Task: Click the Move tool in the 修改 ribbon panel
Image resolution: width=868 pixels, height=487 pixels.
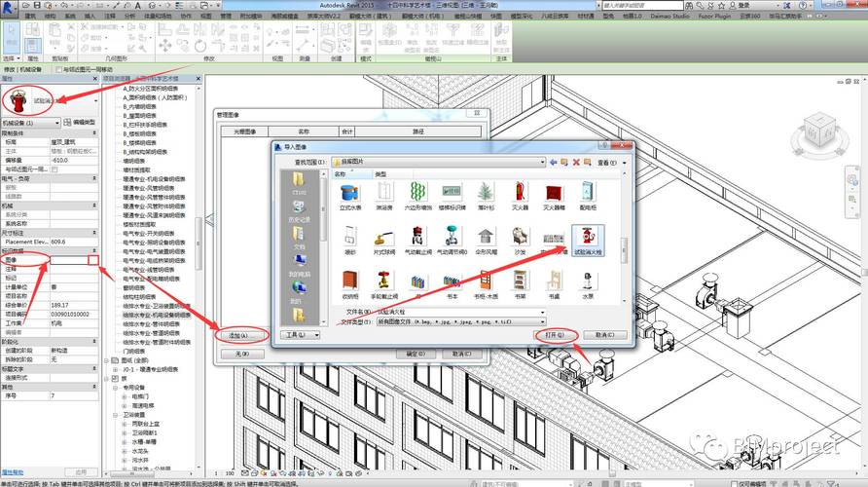Action: (x=164, y=46)
